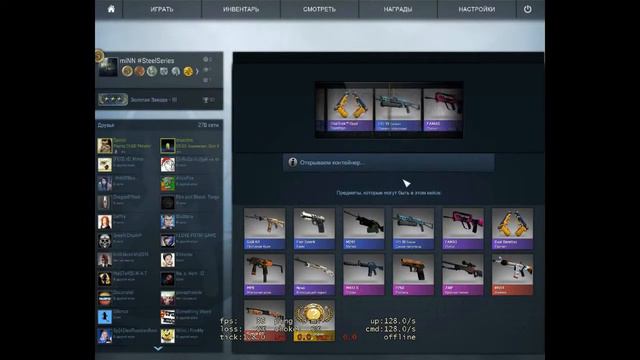The width and height of the screenshot is (640, 360).
Task: Select the Dual Berettas item in the grid
Action: 512,229
